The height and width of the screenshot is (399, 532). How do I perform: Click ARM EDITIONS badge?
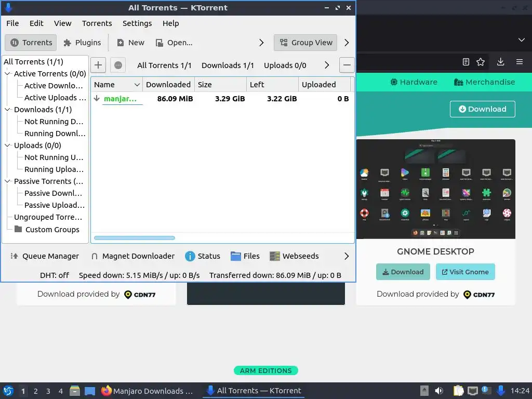pos(265,370)
